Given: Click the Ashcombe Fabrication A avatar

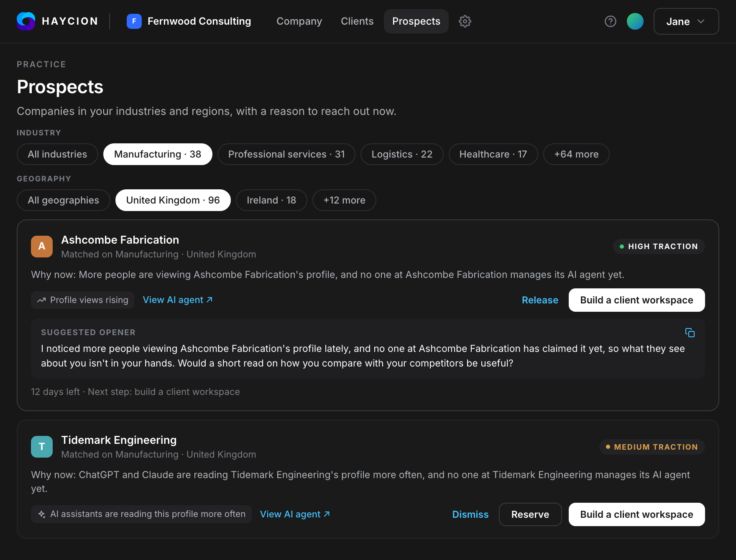Looking at the screenshot, I should coord(42,247).
